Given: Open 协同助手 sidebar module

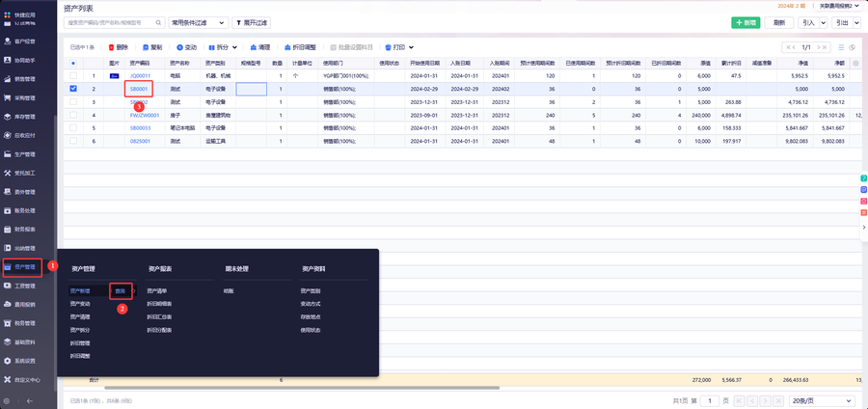Looking at the screenshot, I should coord(20,60).
